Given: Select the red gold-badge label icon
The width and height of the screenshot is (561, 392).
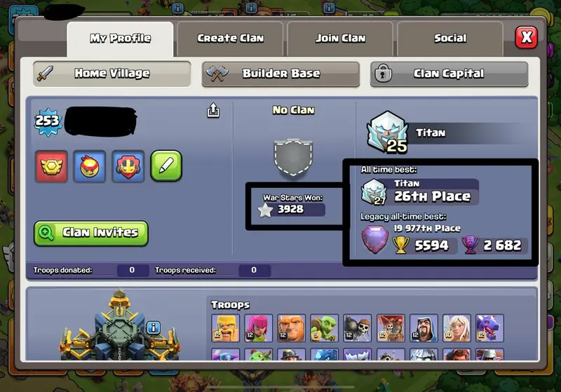Looking at the screenshot, I should tap(51, 166).
